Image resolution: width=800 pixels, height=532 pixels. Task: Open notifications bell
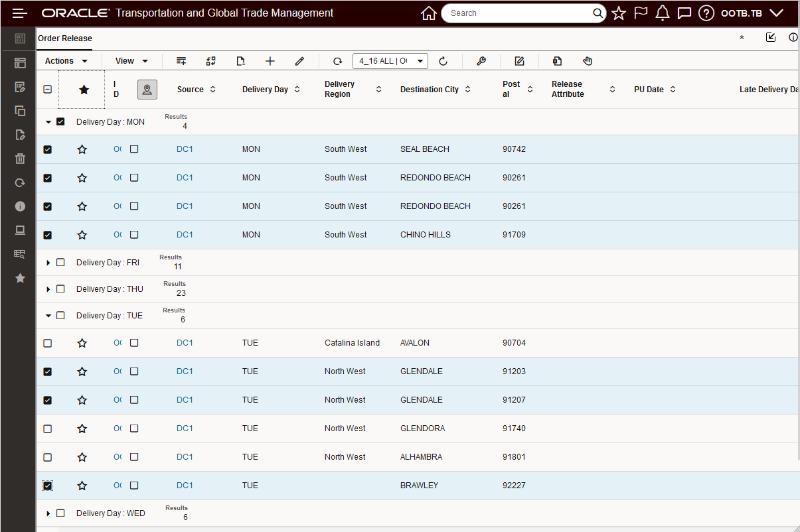[662, 13]
